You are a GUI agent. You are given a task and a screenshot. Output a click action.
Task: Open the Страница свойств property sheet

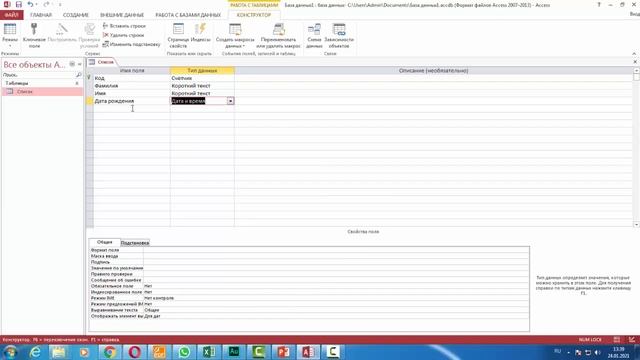[178, 36]
